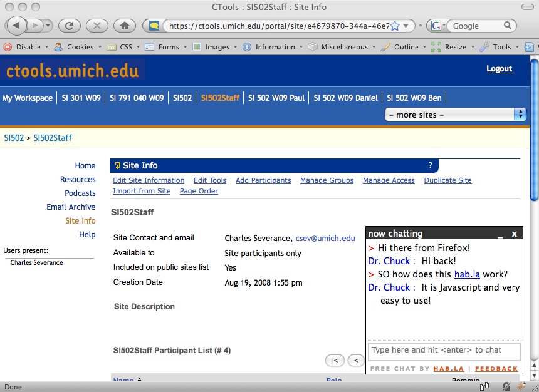This screenshot has height=392, width=539.
Task: Go to the browser Home button
Action: tap(125, 26)
